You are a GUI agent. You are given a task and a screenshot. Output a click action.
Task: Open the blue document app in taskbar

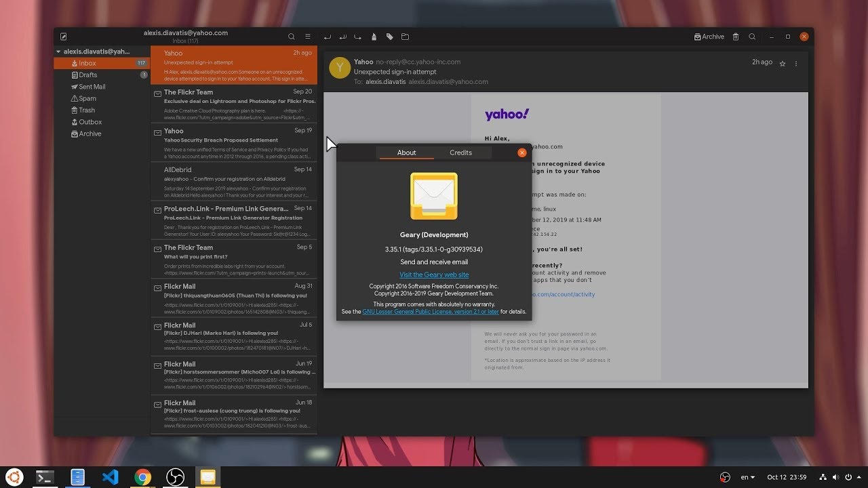[x=78, y=477]
